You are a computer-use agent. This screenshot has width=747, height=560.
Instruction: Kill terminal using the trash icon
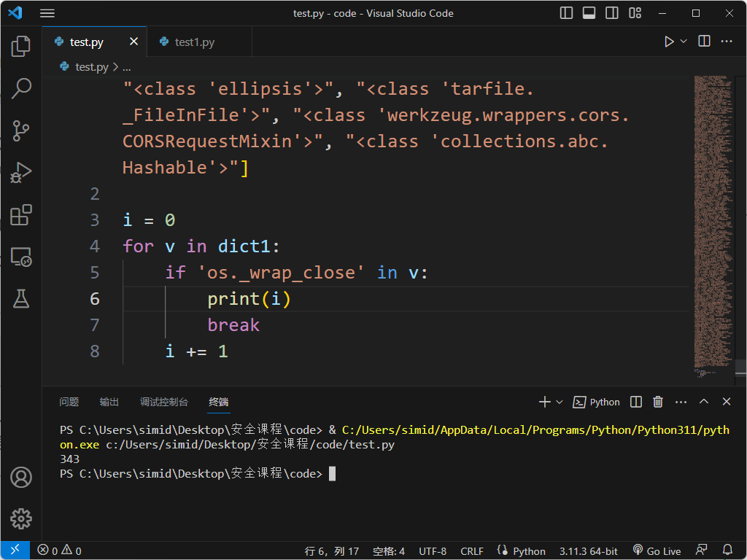(x=658, y=402)
